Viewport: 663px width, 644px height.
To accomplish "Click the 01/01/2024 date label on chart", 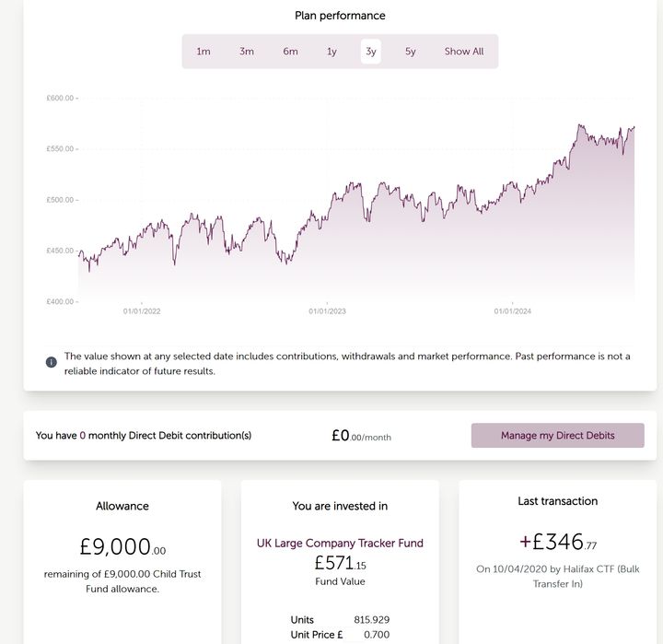I will [x=513, y=311].
